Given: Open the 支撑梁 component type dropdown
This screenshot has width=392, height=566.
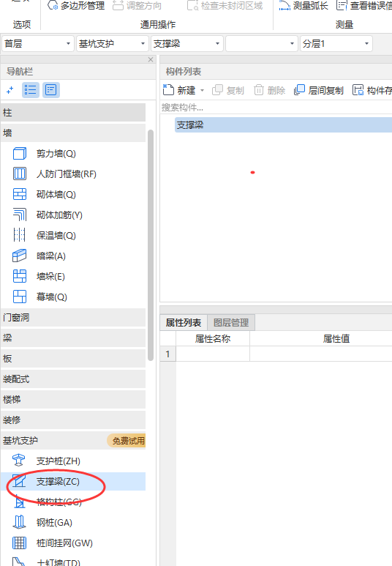Looking at the screenshot, I should [187, 44].
